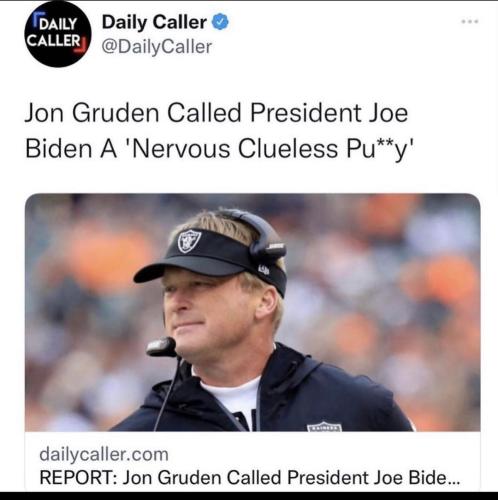This screenshot has height=500, width=498.
Task: Open the @DailyCaller handle link
Action: 157,46
